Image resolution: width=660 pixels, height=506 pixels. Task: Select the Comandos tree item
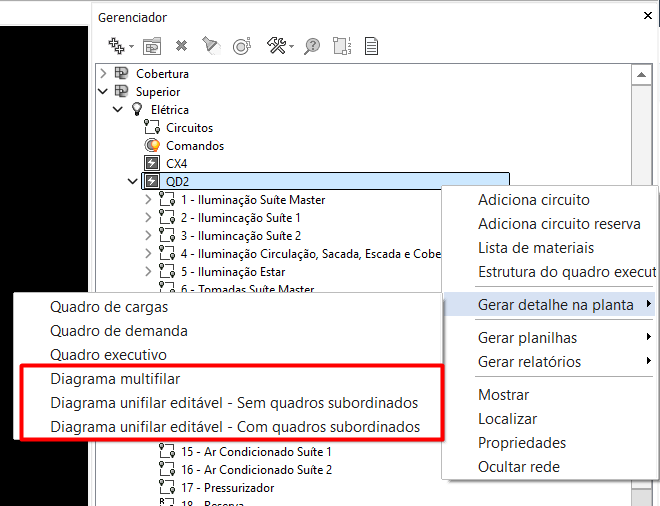coord(194,145)
